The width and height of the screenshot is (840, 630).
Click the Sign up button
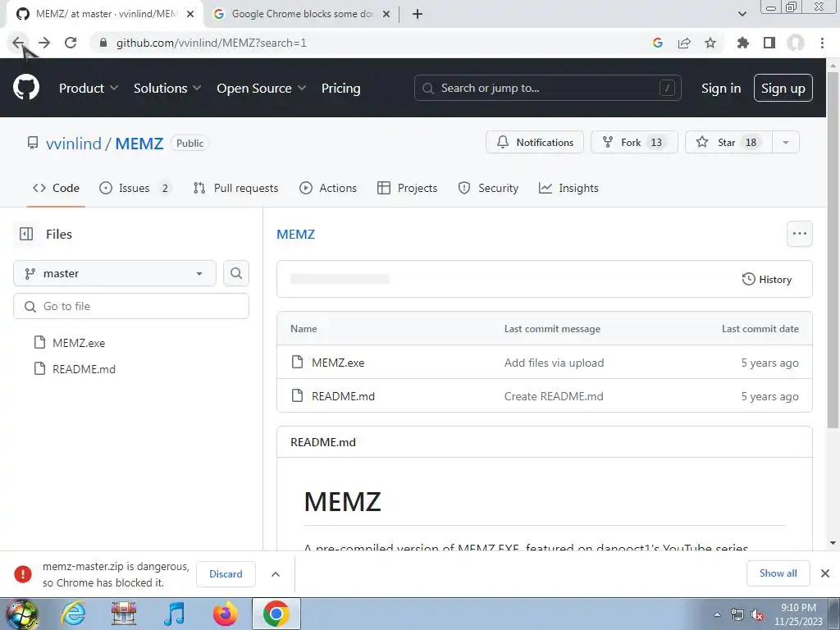tap(783, 88)
